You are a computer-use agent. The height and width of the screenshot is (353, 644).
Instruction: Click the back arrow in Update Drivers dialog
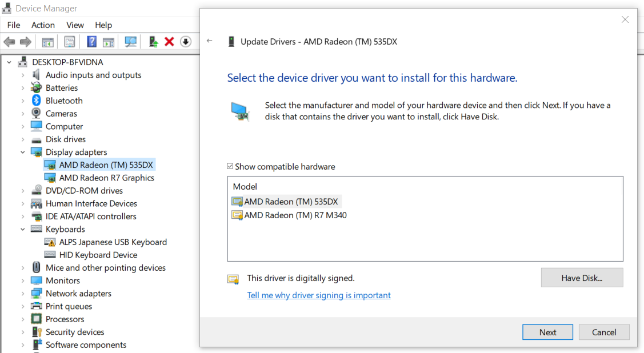pyautogui.click(x=210, y=41)
